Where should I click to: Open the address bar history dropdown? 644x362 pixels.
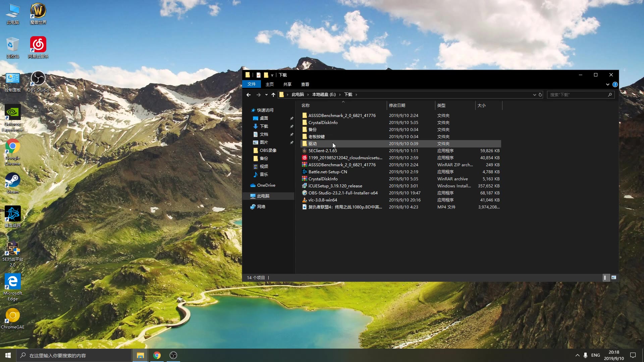pyautogui.click(x=534, y=95)
